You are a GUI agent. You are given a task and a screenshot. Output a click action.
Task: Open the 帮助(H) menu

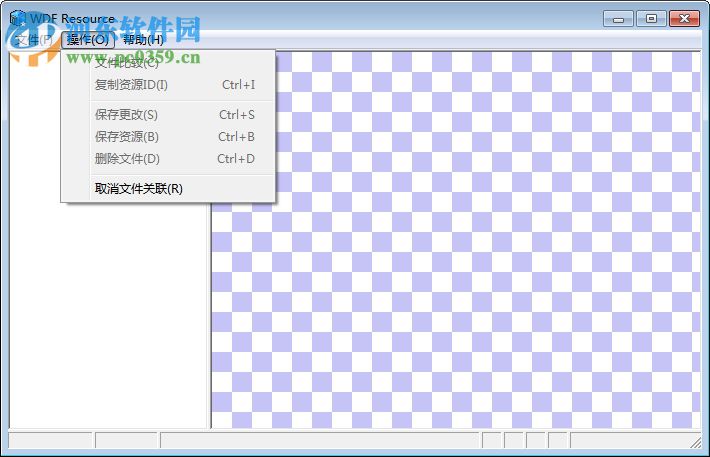click(143, 40)
